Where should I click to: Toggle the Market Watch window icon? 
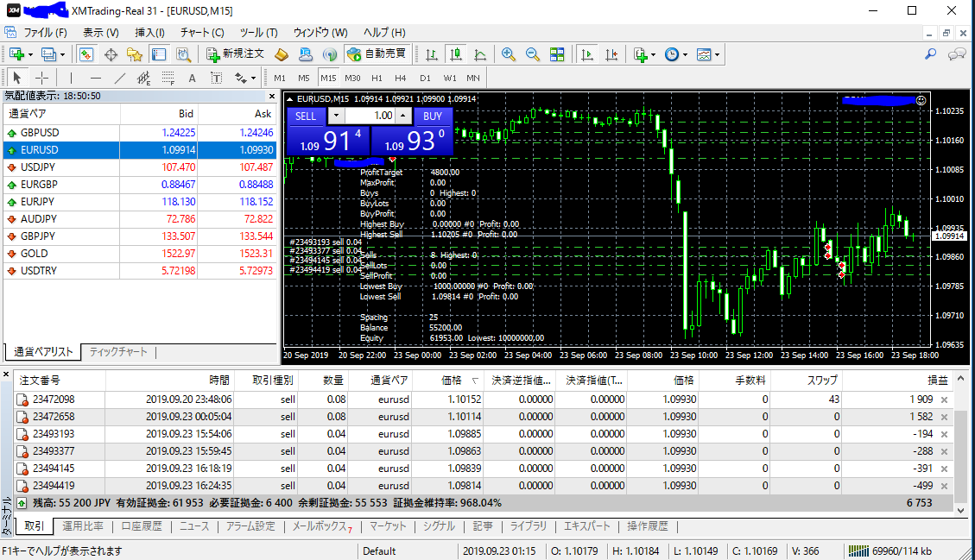(x=85, y=54)
